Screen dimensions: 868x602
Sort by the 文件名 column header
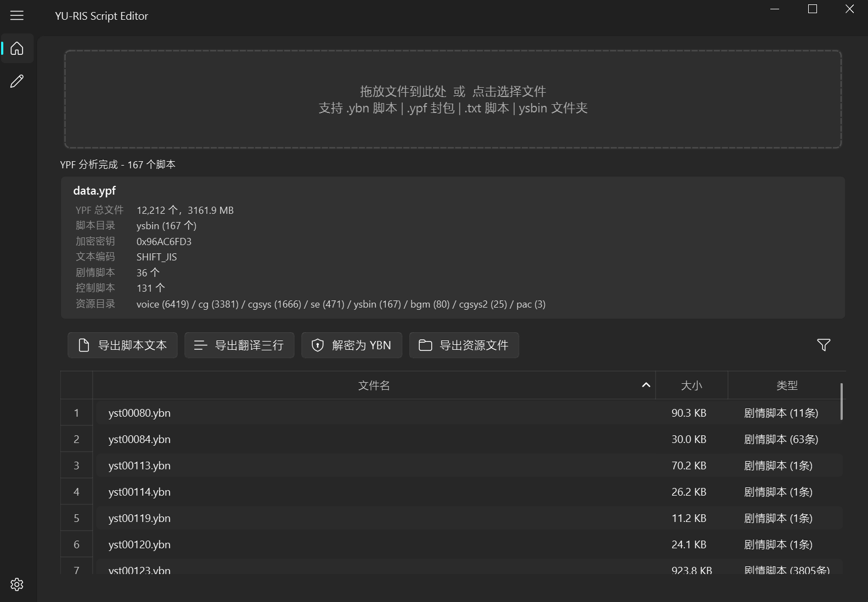point(374,385)
